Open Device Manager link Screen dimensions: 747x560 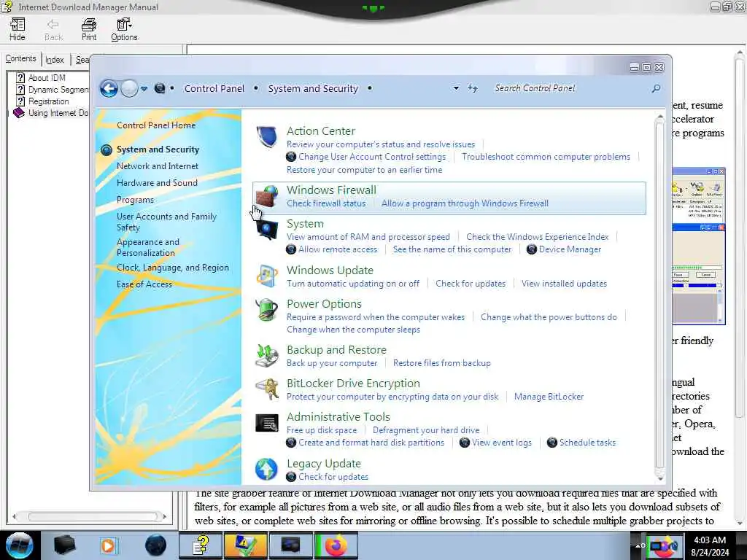coord(570,249)
